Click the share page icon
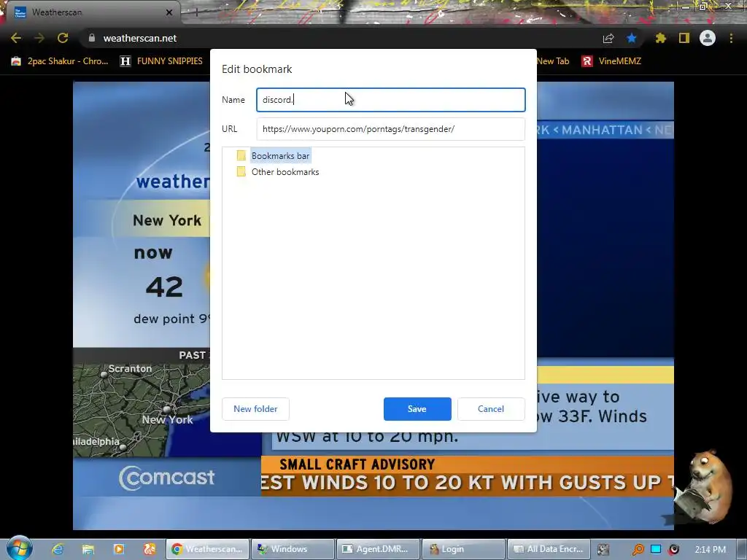 pos(608,38)
